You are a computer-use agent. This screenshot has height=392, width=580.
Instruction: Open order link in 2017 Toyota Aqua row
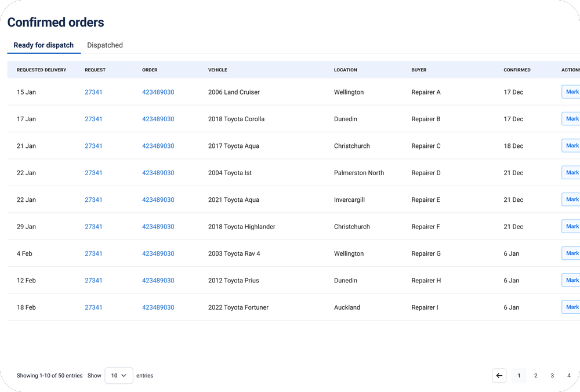[158, 146]
